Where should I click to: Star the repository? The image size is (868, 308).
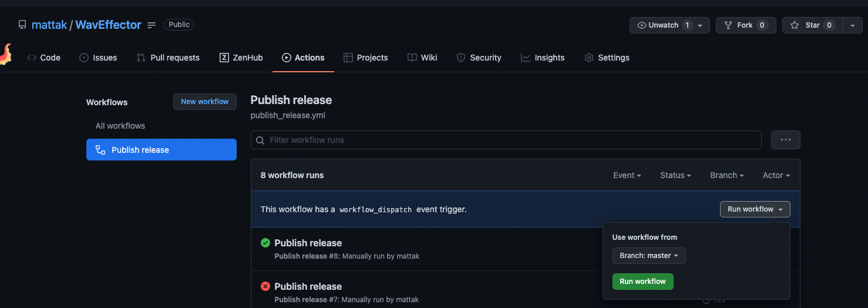point(813,25)
